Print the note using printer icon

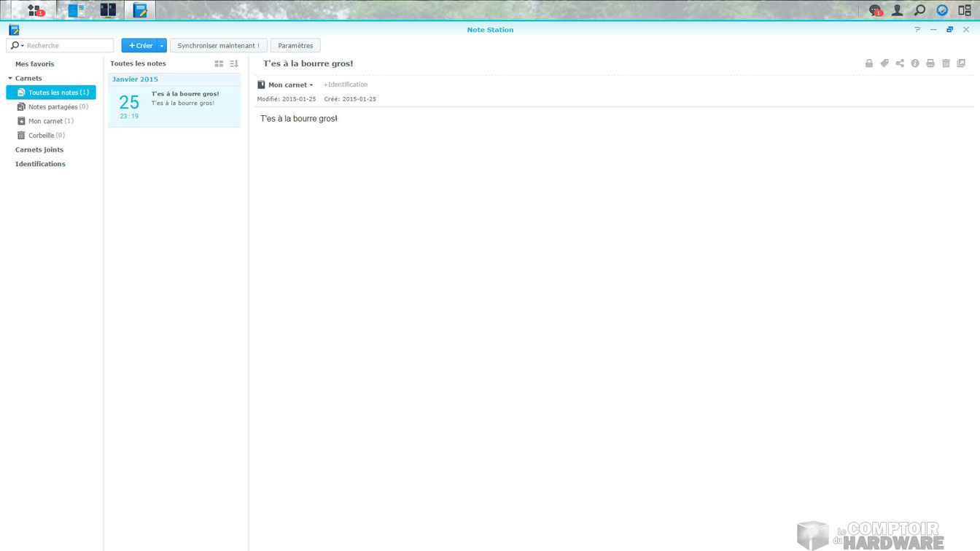pos(930,63)
